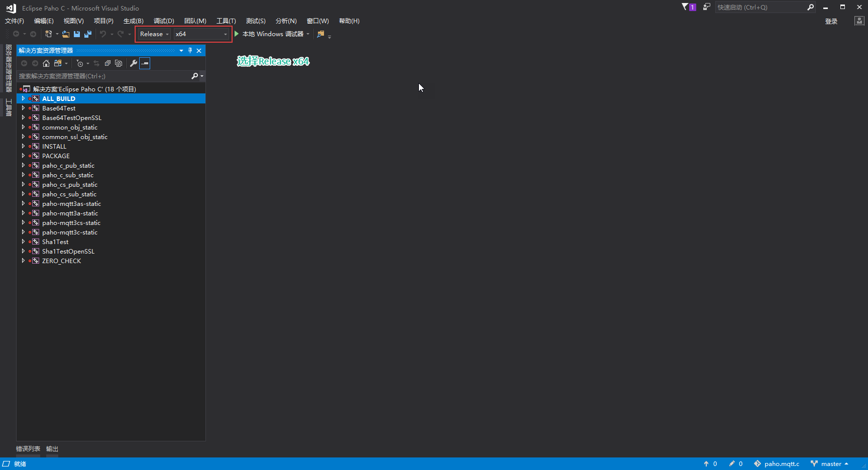
Task: Click the Navigate Backward toolbar icon
Action: (x=16, y=34)
